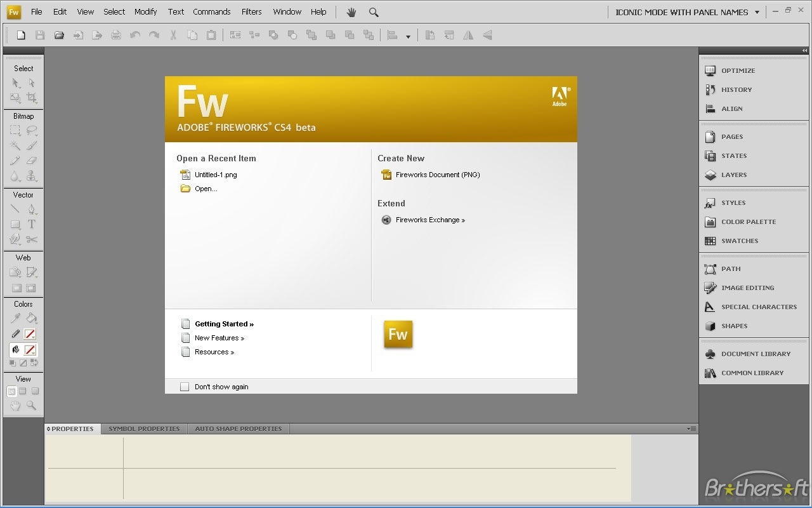The image size is (812, 508).
Task: Choose the Magic Wand tool
Action: click(x=15, y=145)
